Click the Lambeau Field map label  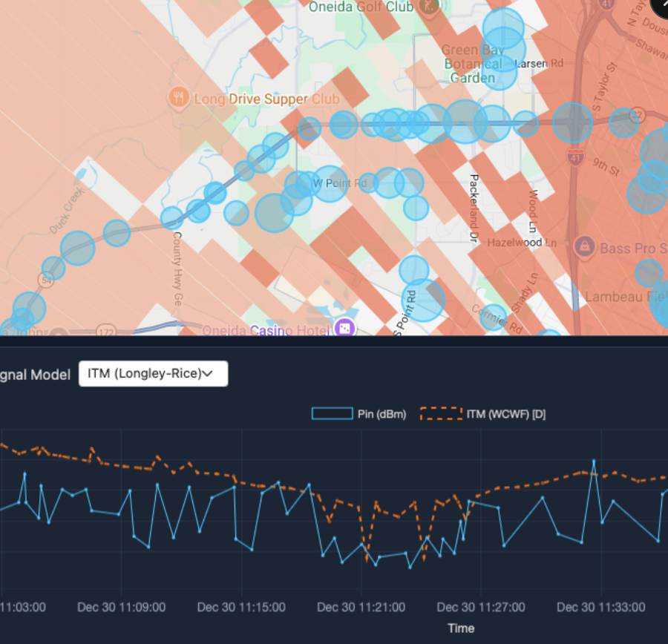coord(625,296)
